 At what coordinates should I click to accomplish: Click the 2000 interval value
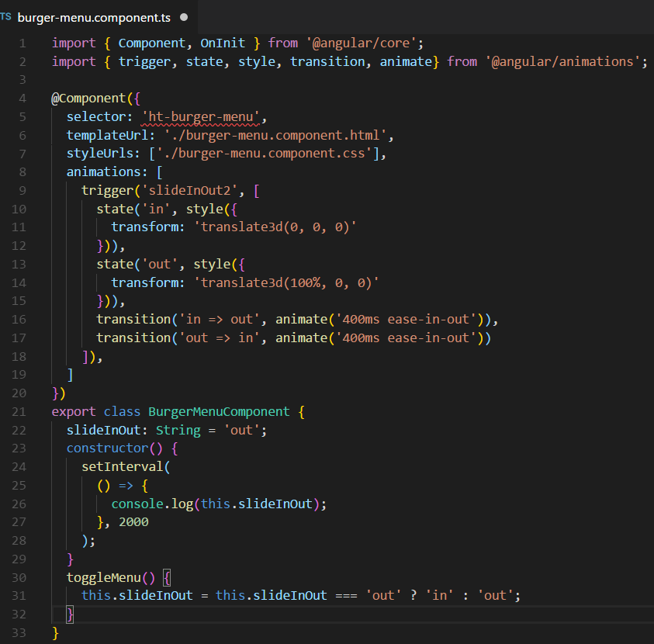(x=133, y=522)
